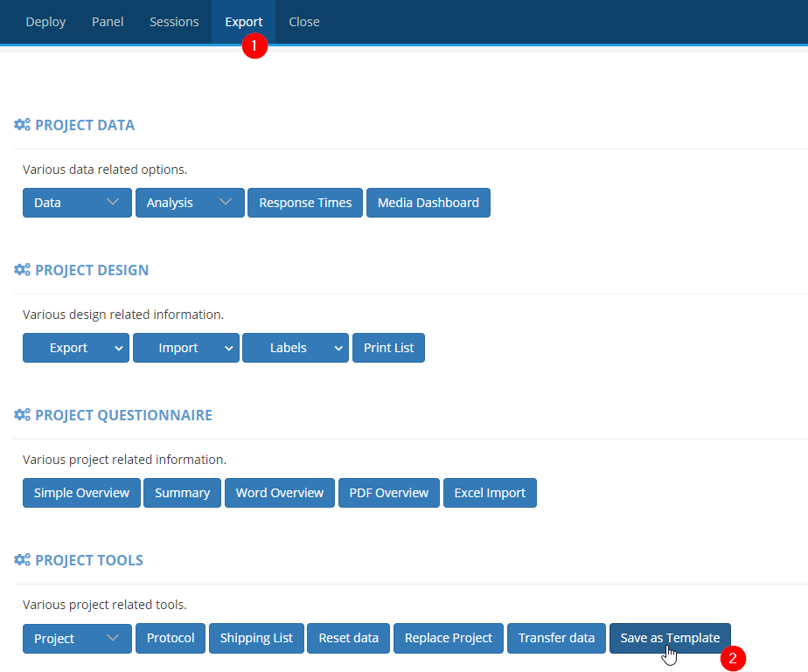
Task: Click the gear icon beside PROJECT DESIGN
Action: pyautogui.click(x=21, y=269)
